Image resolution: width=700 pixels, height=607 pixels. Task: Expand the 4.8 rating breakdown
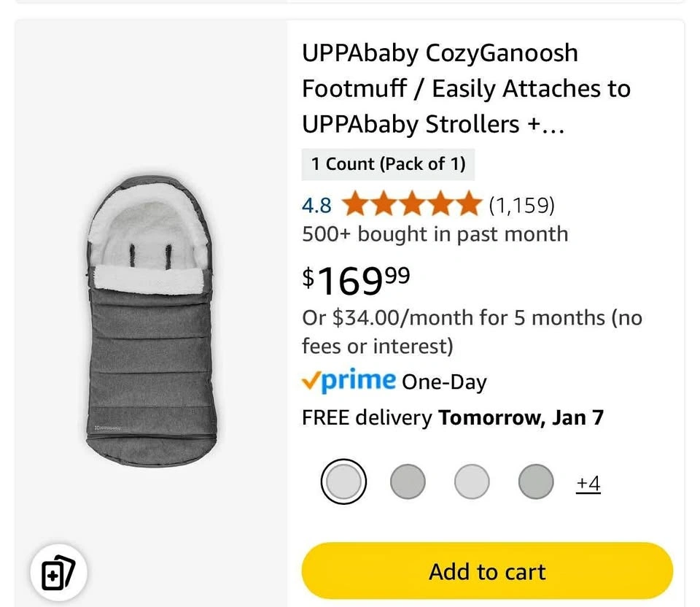pyautogui.click(x=316, y=206)
